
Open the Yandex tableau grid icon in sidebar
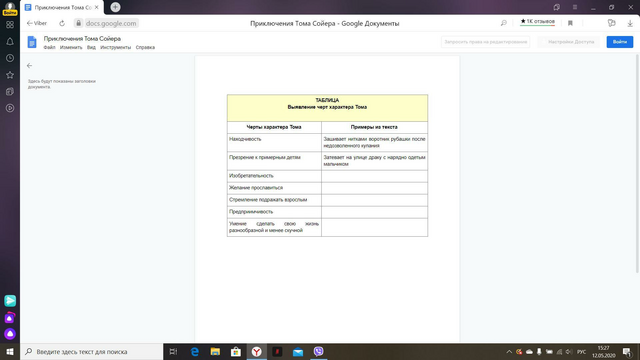click(10, 25)
